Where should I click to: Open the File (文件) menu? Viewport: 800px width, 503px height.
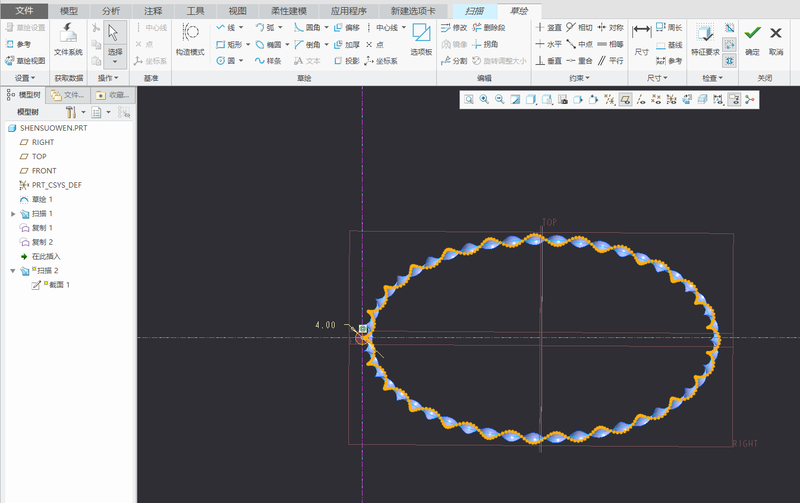click(x=24, y=11)
